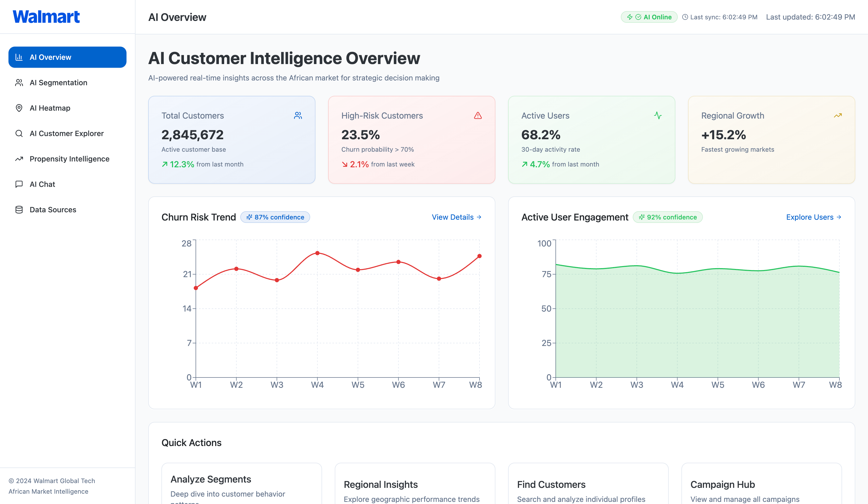This screenshot has height=504, width=868.
Task: Click the AI Online status badge
Action: tap(649, 17)
